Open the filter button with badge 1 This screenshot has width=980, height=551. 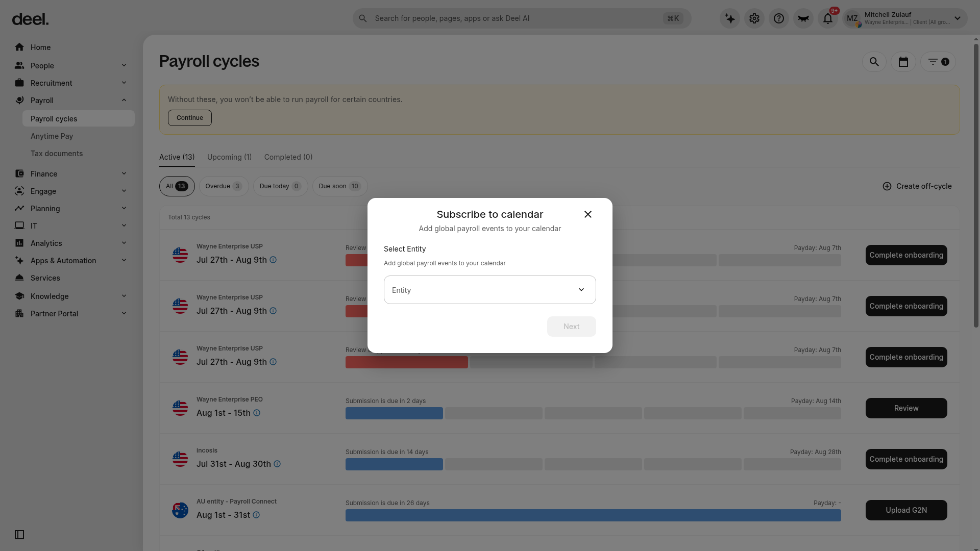[938, 62]
